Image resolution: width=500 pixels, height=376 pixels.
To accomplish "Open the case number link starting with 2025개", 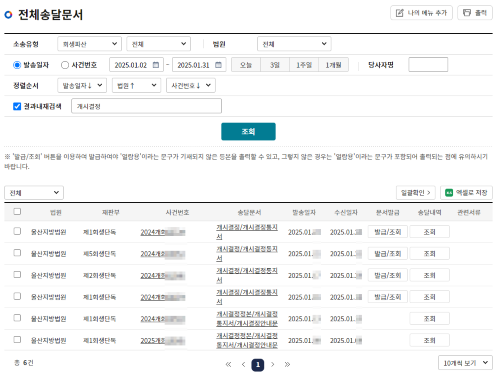I will 163,341.
